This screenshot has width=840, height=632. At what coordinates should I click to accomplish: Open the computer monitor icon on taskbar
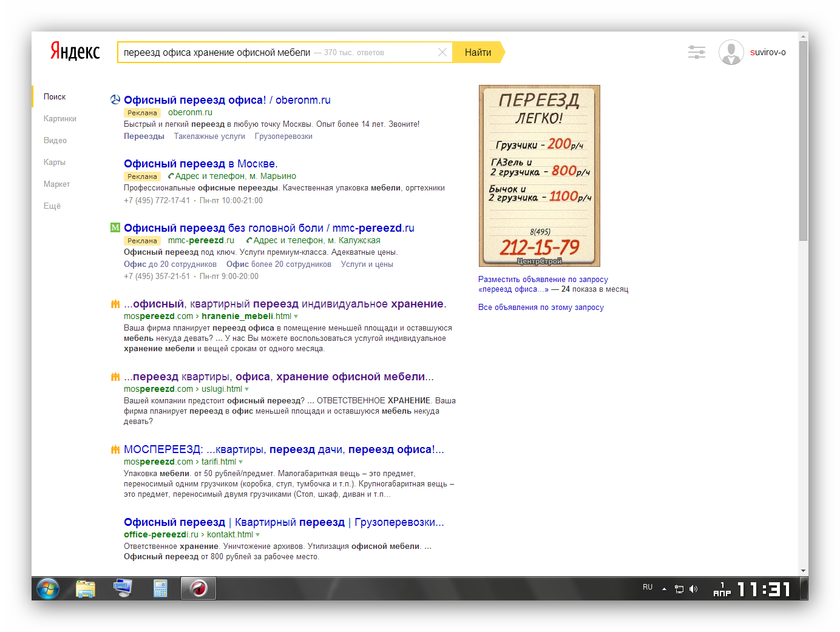pyautogui.click(x=123, y=588)
